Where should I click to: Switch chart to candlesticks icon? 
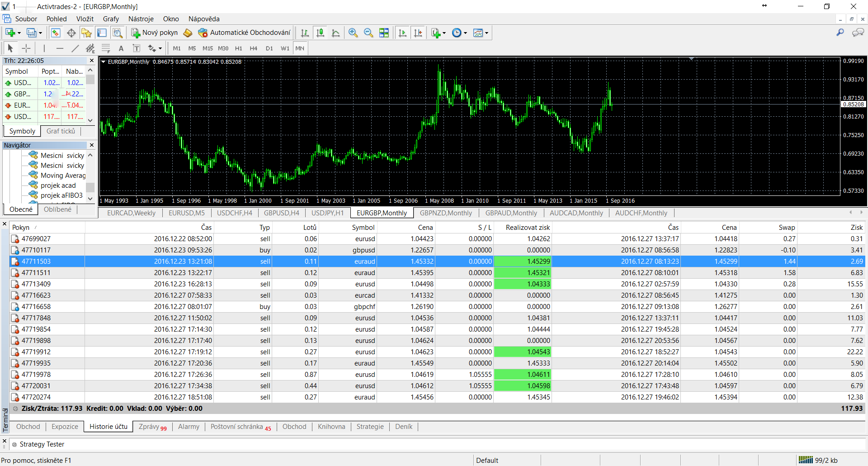[320, 33]
